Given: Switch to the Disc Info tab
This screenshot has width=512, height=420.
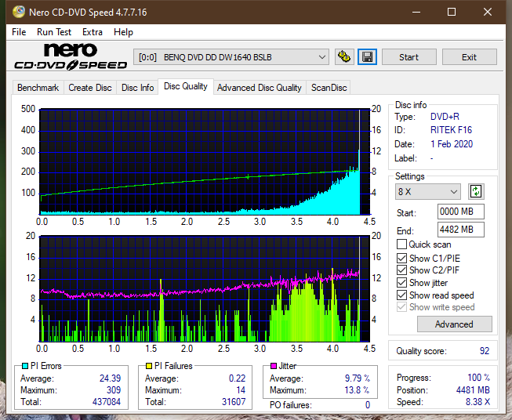Looking at the screenshot, I should click(137, 88).
